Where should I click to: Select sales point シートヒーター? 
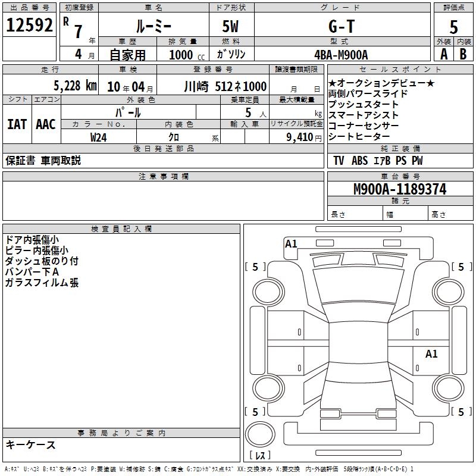[x=359, y=136]
